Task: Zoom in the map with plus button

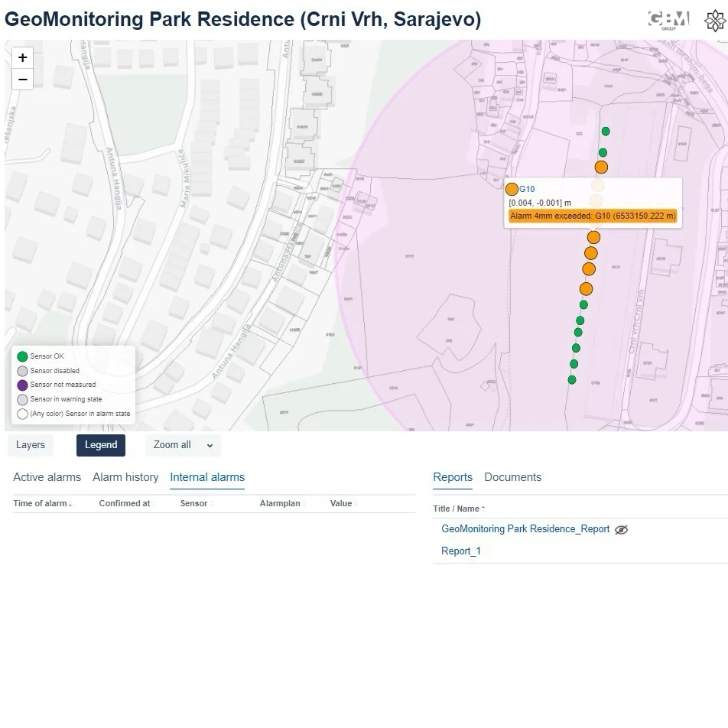Action: pos(22,58)
